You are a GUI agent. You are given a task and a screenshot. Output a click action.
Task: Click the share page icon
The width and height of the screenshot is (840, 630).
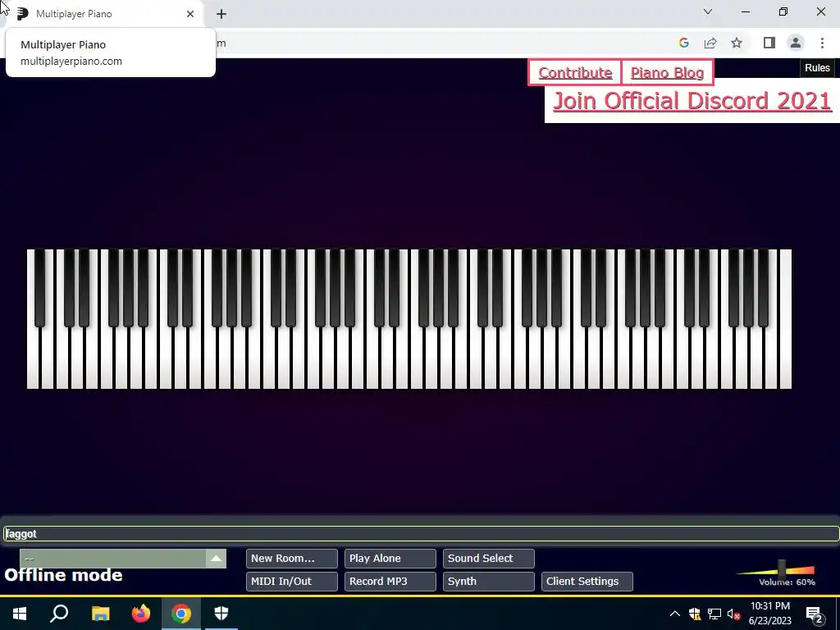coord(710,43)
